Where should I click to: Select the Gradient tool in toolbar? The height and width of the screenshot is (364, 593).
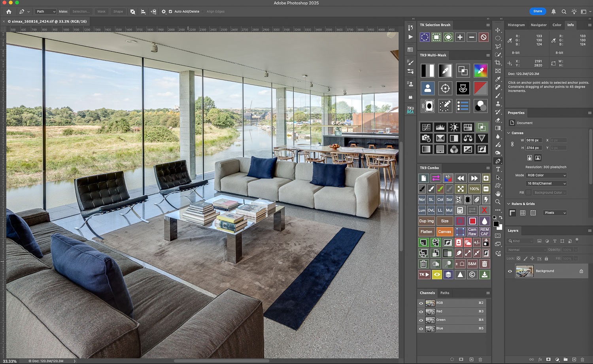pos(498,128)
